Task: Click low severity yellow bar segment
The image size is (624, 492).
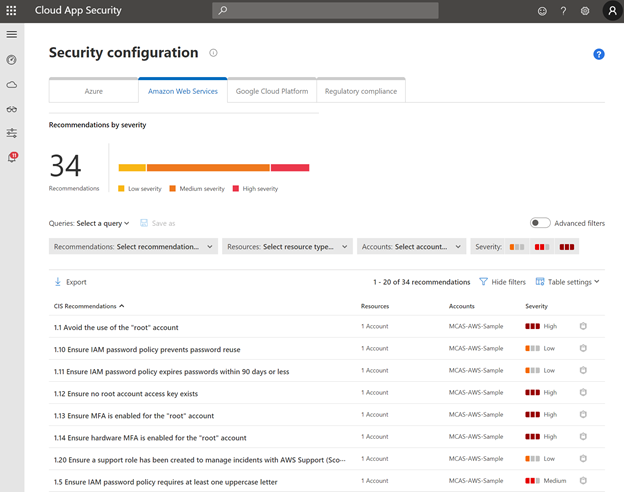Action: click(x=132, y=168)
